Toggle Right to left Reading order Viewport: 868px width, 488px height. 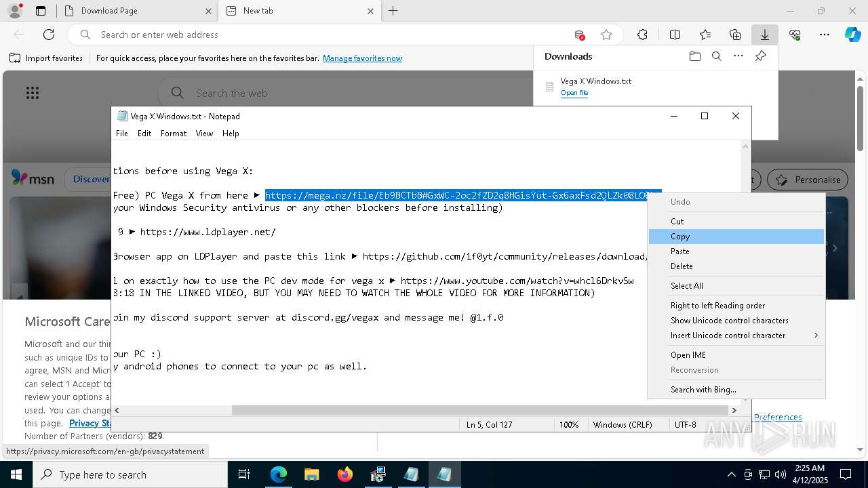click(x=736, y=306)
